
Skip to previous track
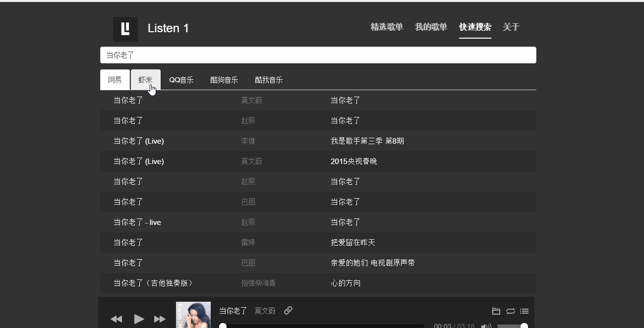pyautogui.click(x=117, y=319)
